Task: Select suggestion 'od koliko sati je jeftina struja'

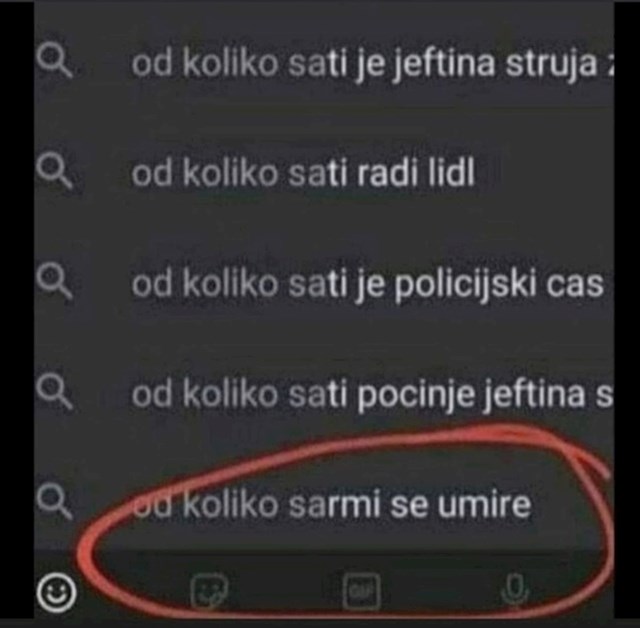Action: tap(372, 64)
